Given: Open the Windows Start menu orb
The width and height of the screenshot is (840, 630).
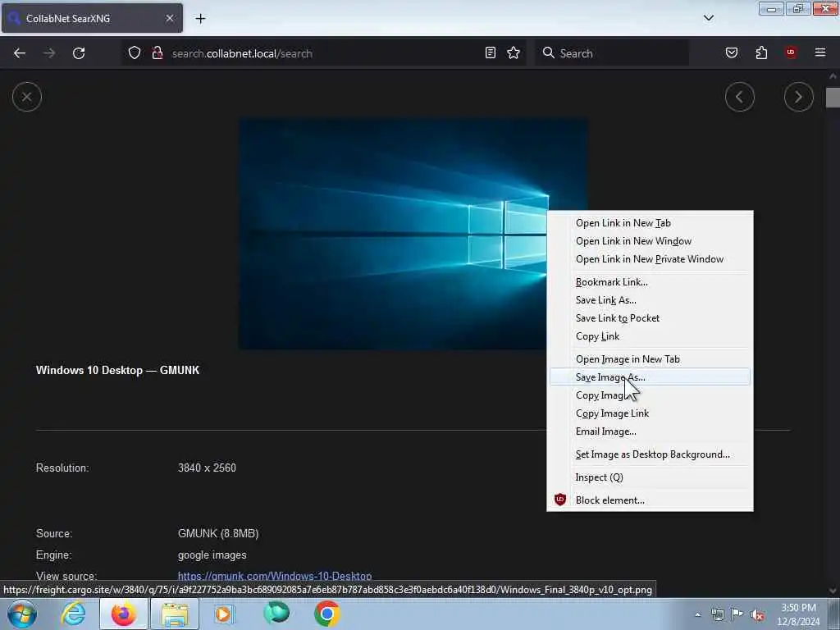Looking at the screenshot, I should click(x=22, y=614).
